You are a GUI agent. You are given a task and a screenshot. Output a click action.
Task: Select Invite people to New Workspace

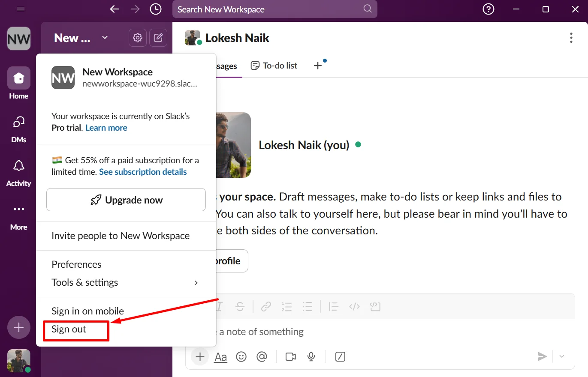[126, 236]
